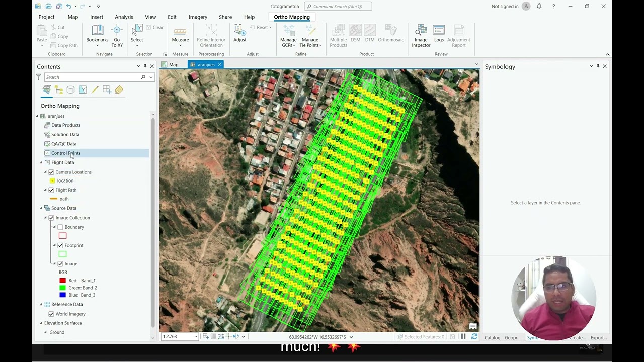Select QA/QC Data tree item
Viewport: 644px width, 362px height.
click(64, 144)
